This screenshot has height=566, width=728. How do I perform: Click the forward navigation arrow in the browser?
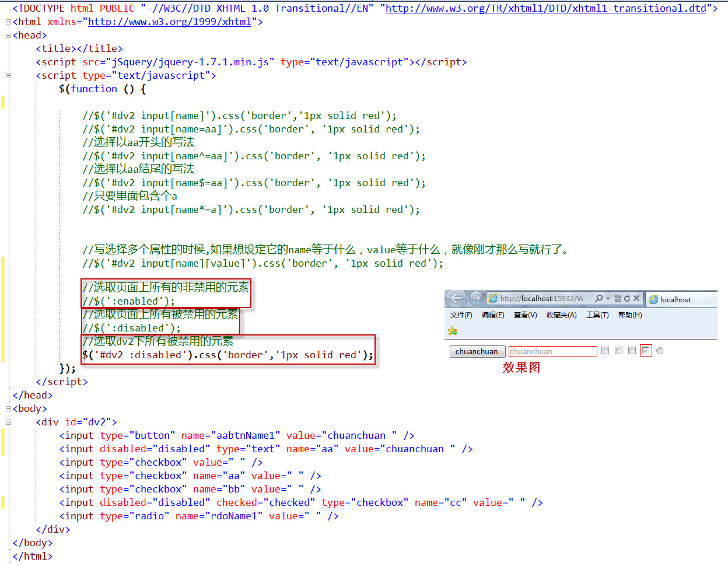(x=477, y=298)
